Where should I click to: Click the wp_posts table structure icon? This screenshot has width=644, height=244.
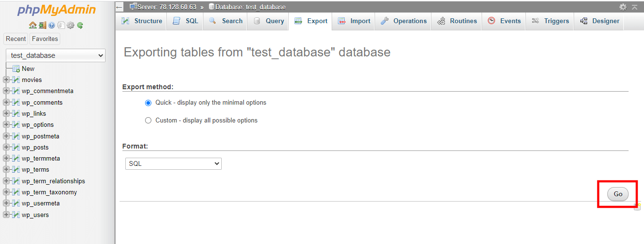tap(16, 148)
